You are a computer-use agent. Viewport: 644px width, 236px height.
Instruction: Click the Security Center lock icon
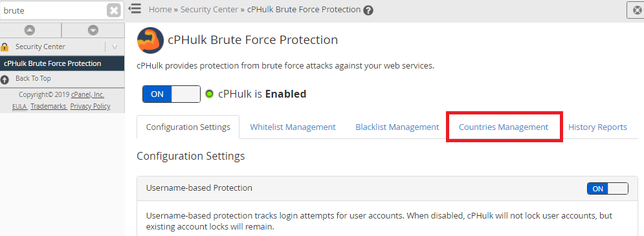coord(5,47)
